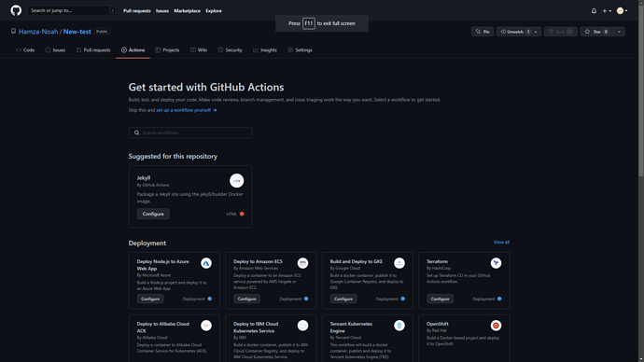The height and width of the screenshot is (362, 644).
Task: Click Issues in top navigation
Action: pos(162,11)
